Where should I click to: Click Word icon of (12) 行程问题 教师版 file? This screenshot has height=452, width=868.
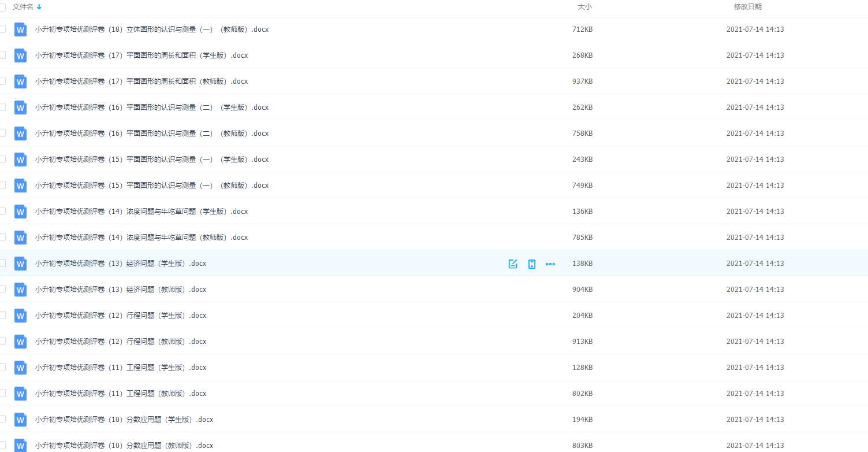[x=21, y=342]
